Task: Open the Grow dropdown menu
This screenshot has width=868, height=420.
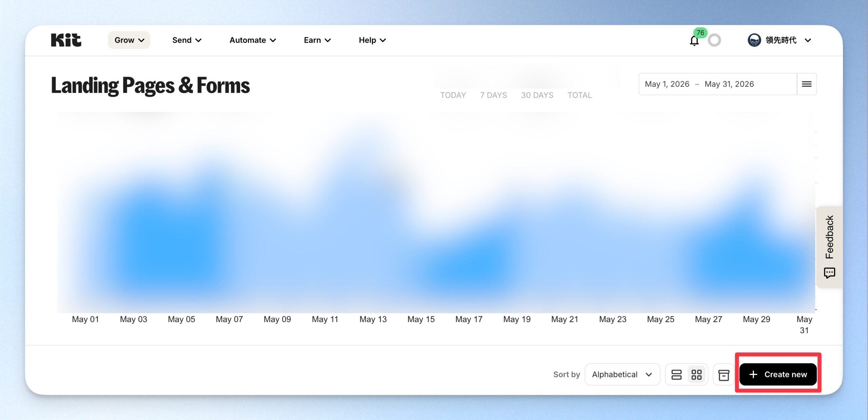Action: coord(129,40)
